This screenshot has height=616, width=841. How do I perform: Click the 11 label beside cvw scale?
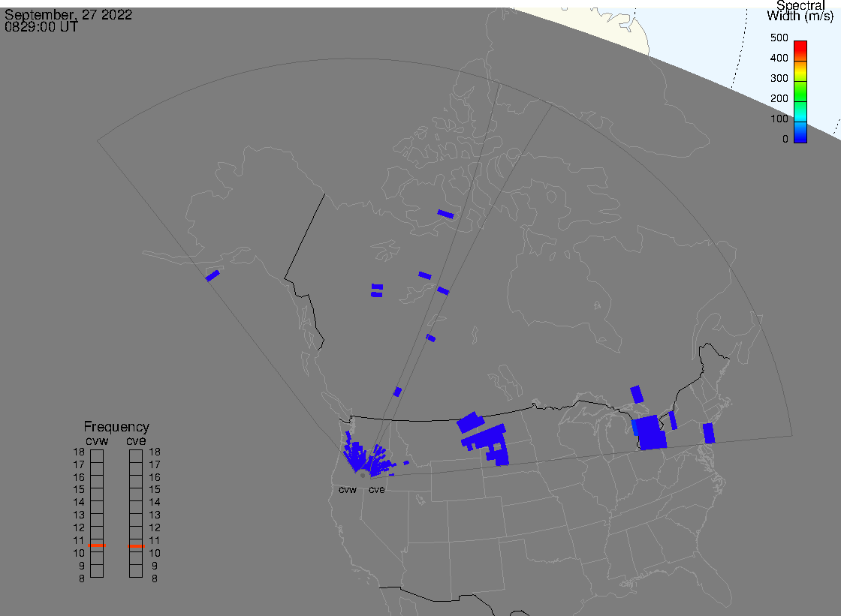79,540
